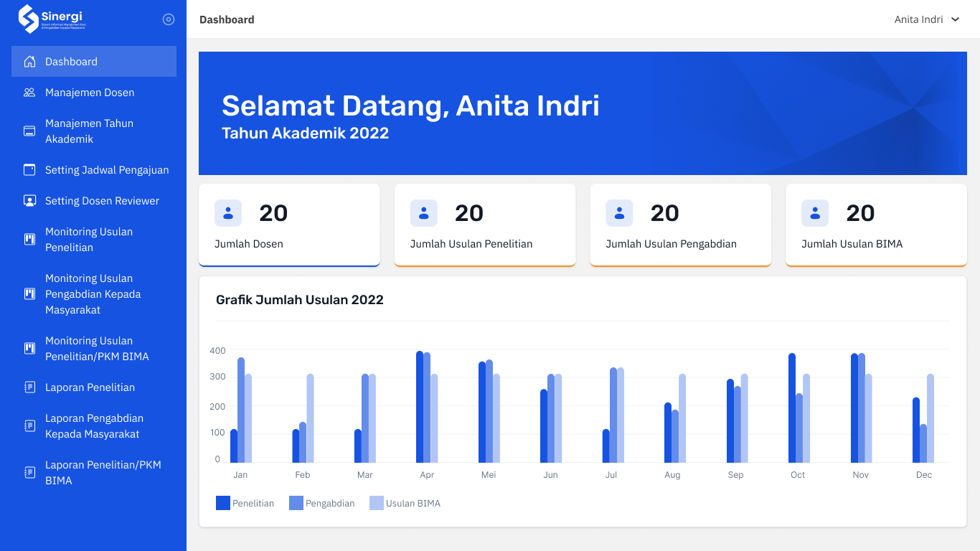The width and height of the screenshot is (980, 551).
Task: Go to Manajemen Dosen menu
Action: click(x=94, y=93)
